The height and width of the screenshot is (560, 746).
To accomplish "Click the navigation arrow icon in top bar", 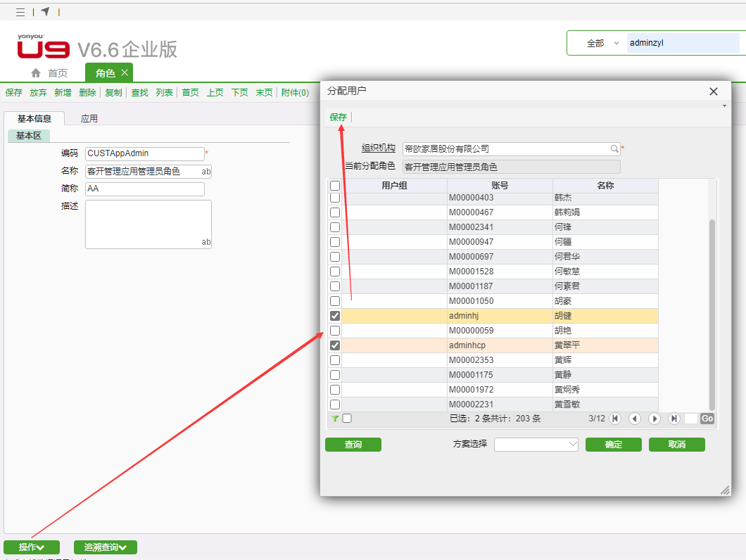I will tap(45, 11).
